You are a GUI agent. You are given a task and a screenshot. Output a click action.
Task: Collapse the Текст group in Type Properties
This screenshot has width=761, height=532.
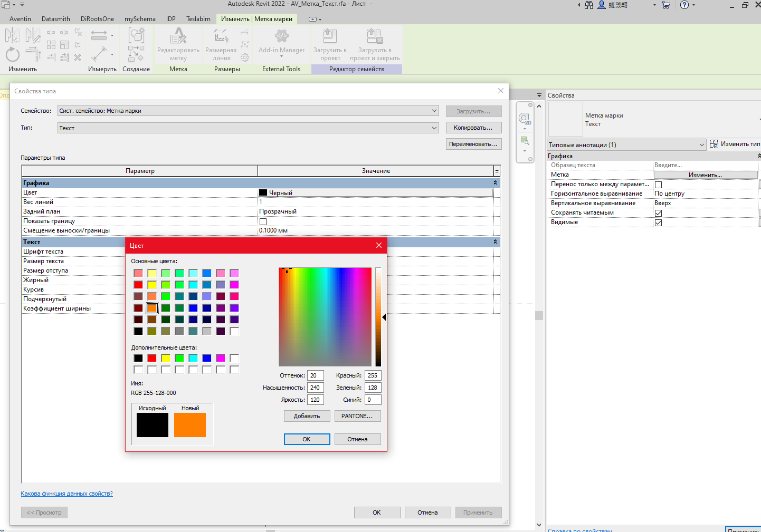pyautogui.click(x=495, y=242)
